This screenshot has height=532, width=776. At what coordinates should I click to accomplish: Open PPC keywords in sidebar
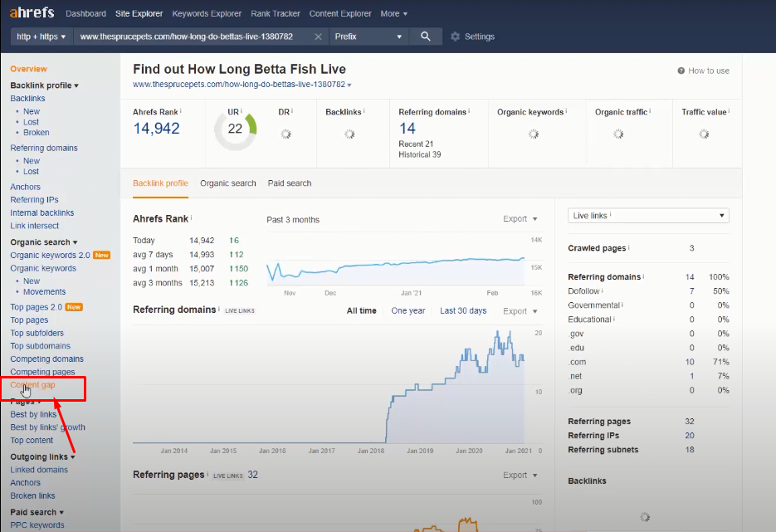(x=37, y=525)
